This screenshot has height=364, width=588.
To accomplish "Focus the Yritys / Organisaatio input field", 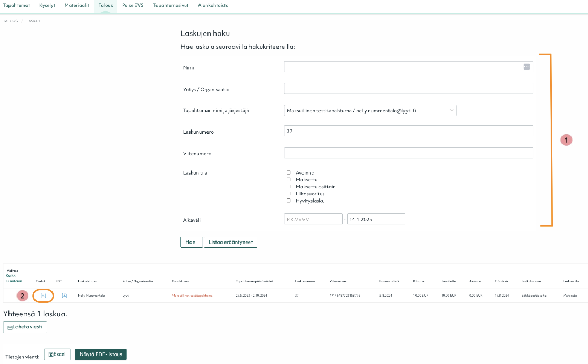I will click(409, 89).
